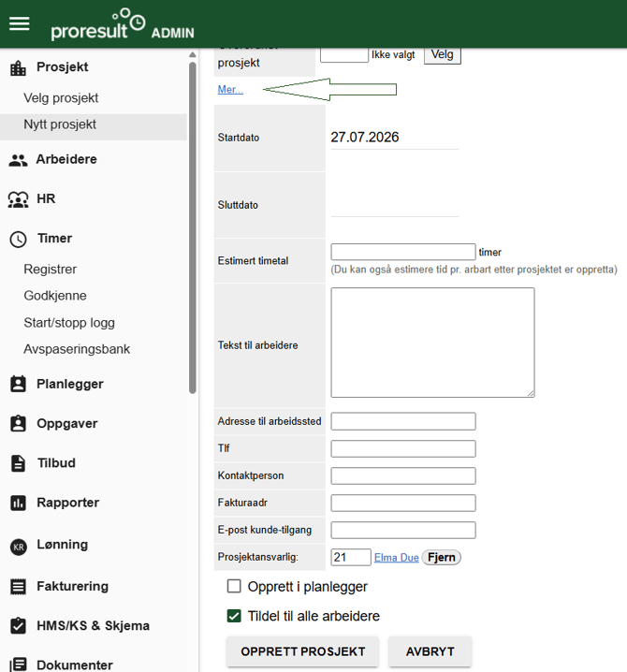Open the hamburger navigation menu

(20, 23)
